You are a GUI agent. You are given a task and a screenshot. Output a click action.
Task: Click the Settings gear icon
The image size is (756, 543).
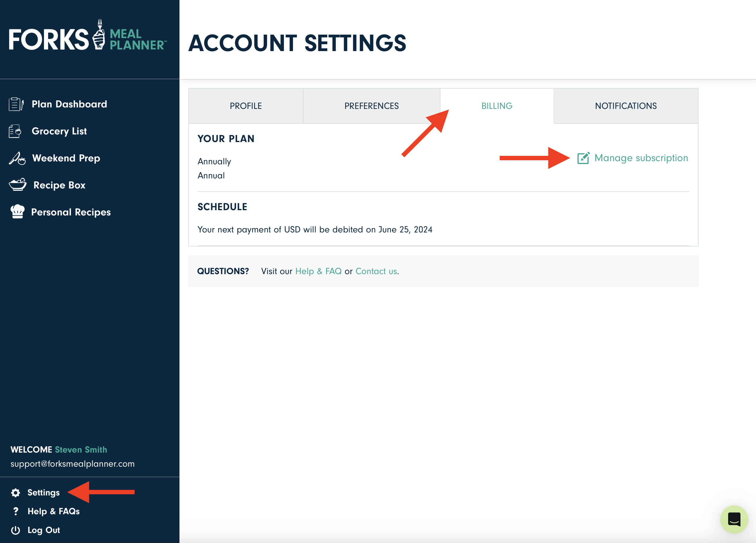[x=16, y=493]
